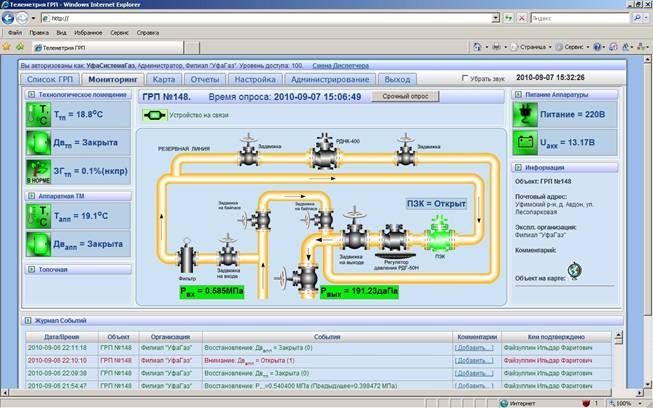Collapse the 'Информация' panel
The width and height of the screenshot is (653, 408).
click(x=518, y=167)
